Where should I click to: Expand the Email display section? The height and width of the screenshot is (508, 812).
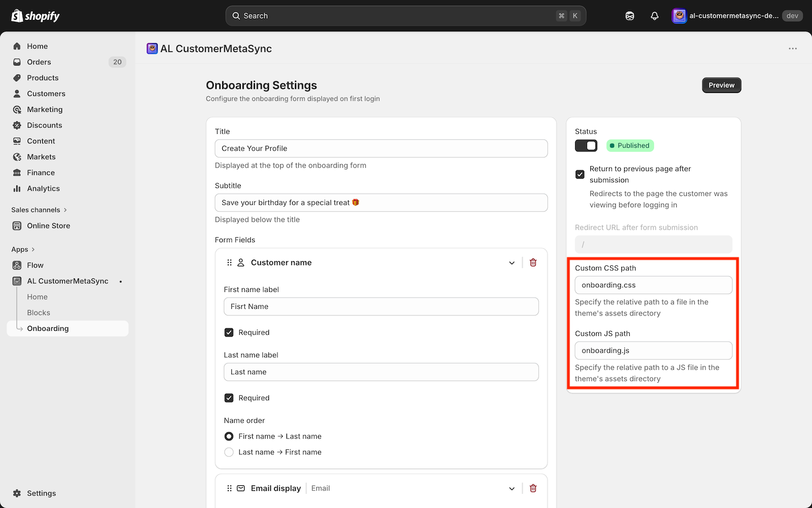512,488
